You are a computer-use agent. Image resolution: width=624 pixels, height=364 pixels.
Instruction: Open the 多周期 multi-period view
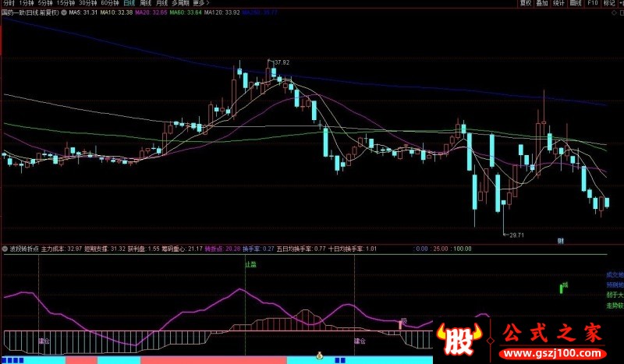(x=181, y=3)
